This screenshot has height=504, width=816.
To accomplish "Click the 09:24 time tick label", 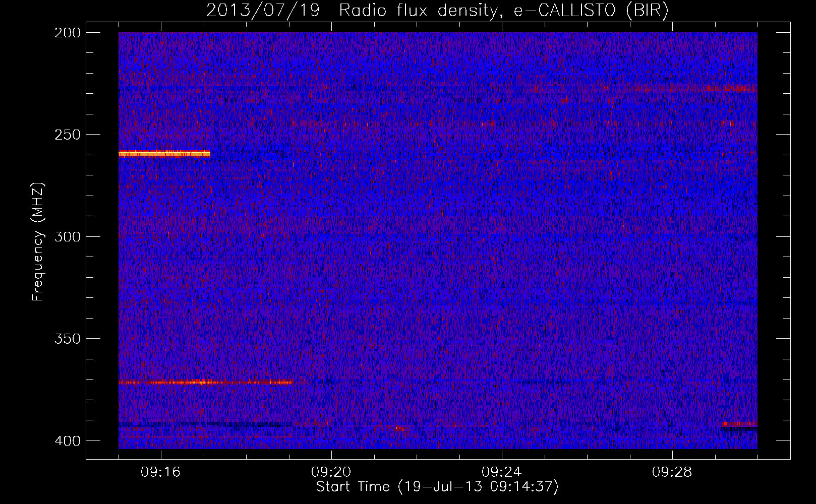I will tap(502, 472).
